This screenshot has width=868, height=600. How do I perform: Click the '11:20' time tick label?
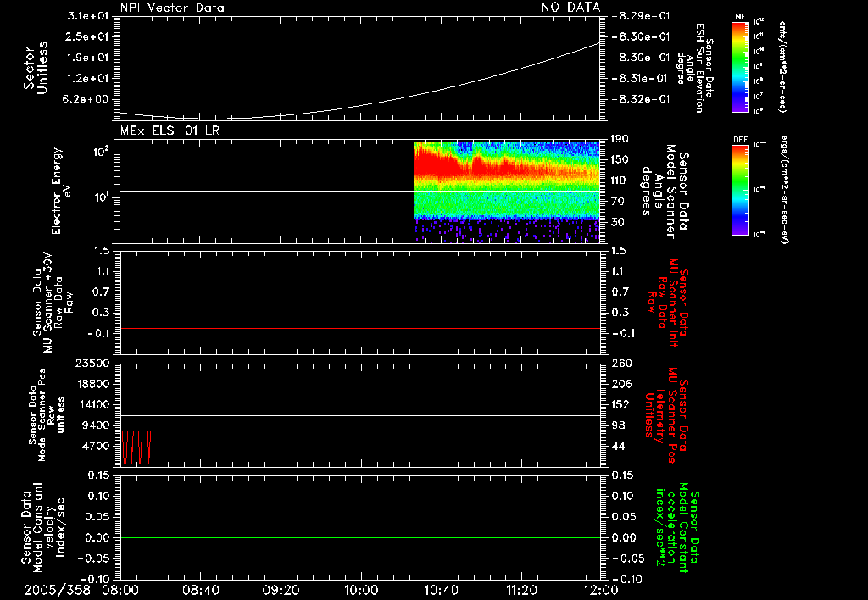click(521, 590)
